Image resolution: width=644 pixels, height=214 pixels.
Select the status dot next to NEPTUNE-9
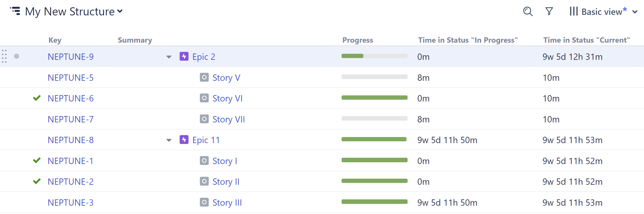pyautogui.click(x=17, y=57)
